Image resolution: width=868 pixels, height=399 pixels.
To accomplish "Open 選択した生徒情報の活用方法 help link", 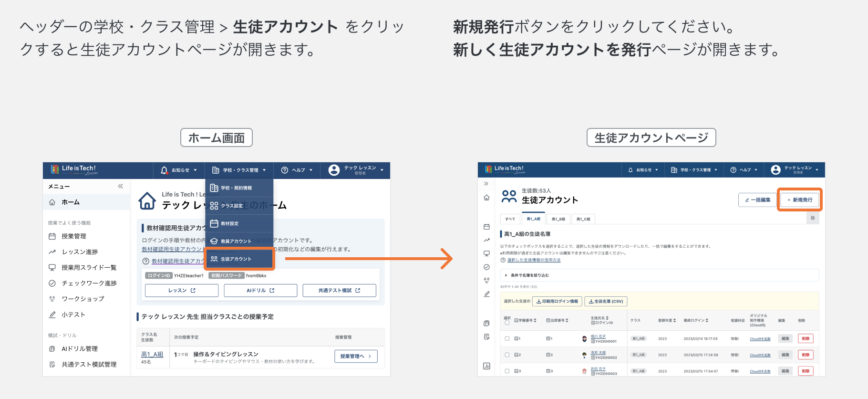I will coord(534,260).
